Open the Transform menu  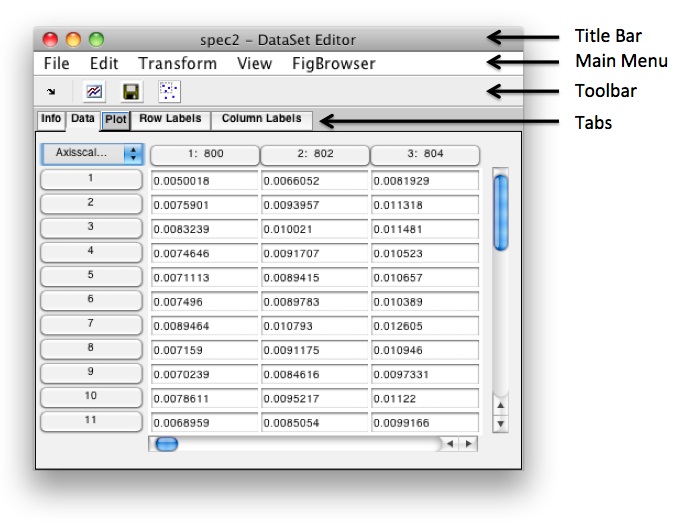pyautogui.click(x=177, y=64)
